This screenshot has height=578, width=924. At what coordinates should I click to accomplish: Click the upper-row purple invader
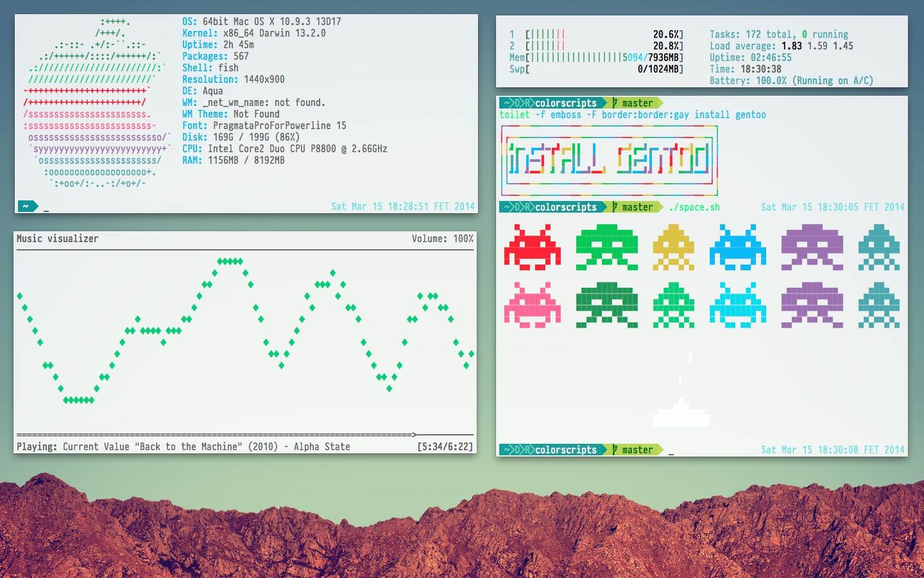(812, 247)
